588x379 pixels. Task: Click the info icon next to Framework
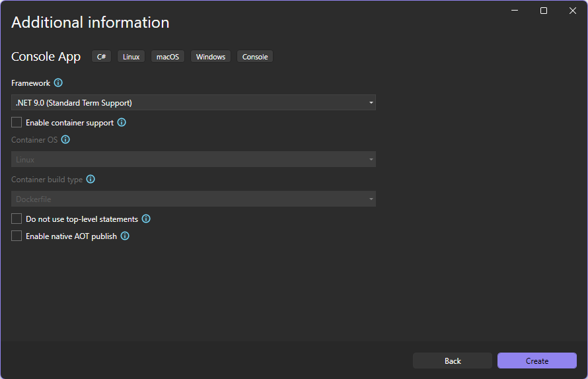(x=58, y=83)
